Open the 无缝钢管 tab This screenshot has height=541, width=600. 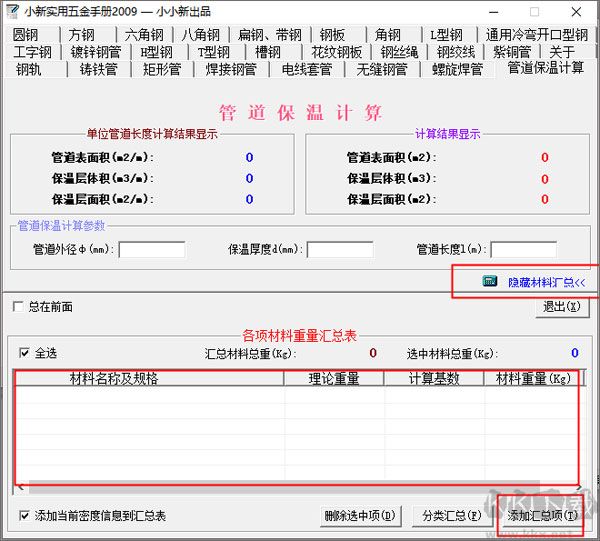(382, 69)
